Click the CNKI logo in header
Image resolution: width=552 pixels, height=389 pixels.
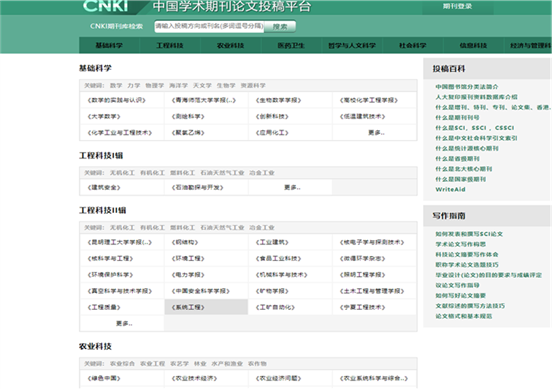click(x=105, y=6)
